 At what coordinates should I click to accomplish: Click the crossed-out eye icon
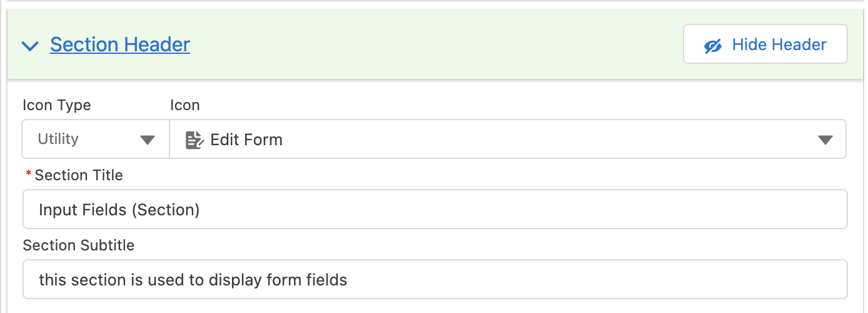(x=713, y=46)
